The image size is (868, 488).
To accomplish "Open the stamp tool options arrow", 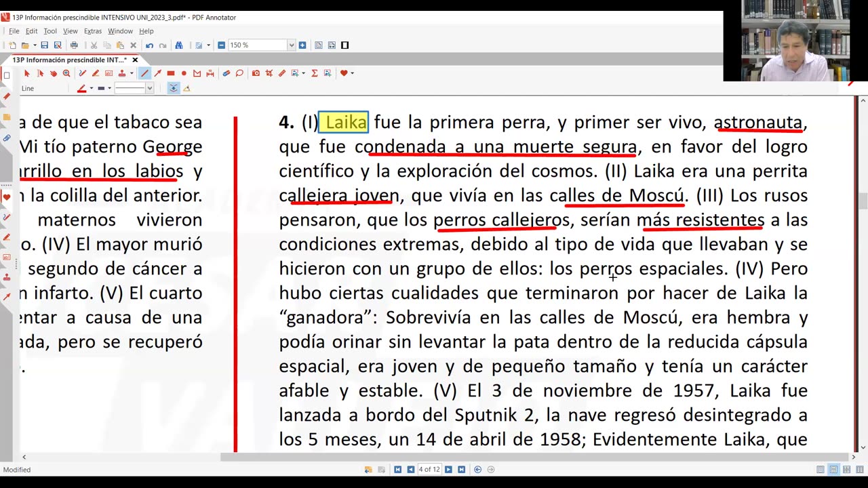I will pyautogui.click(x=132, y=73).
